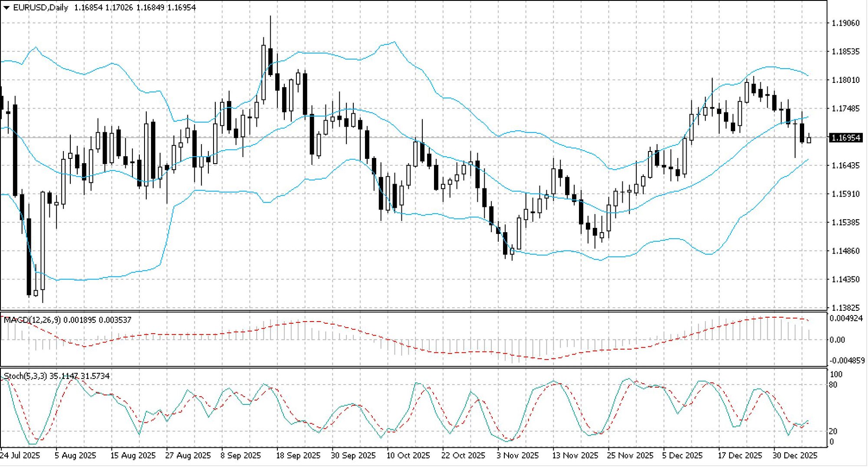Select the 3 Nov 2025 date label
Viewport: 868px width, 467px height.
coord(517,455)
